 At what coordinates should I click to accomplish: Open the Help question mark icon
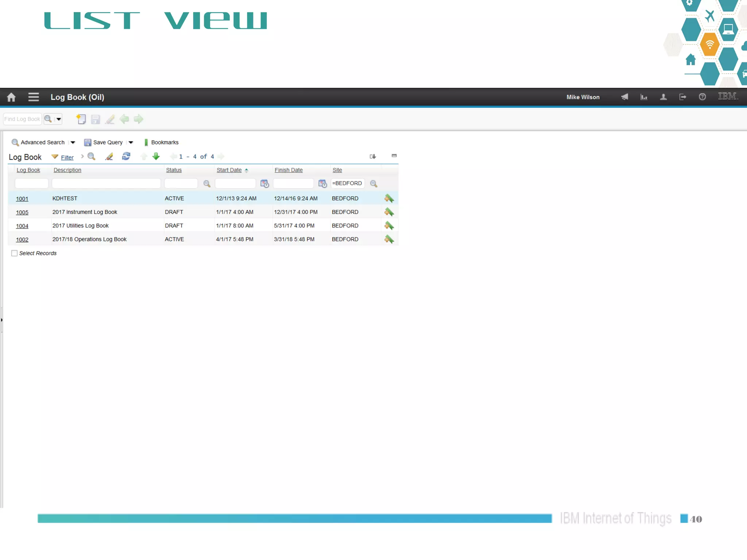pyautogui.click(x=702, y=97)
